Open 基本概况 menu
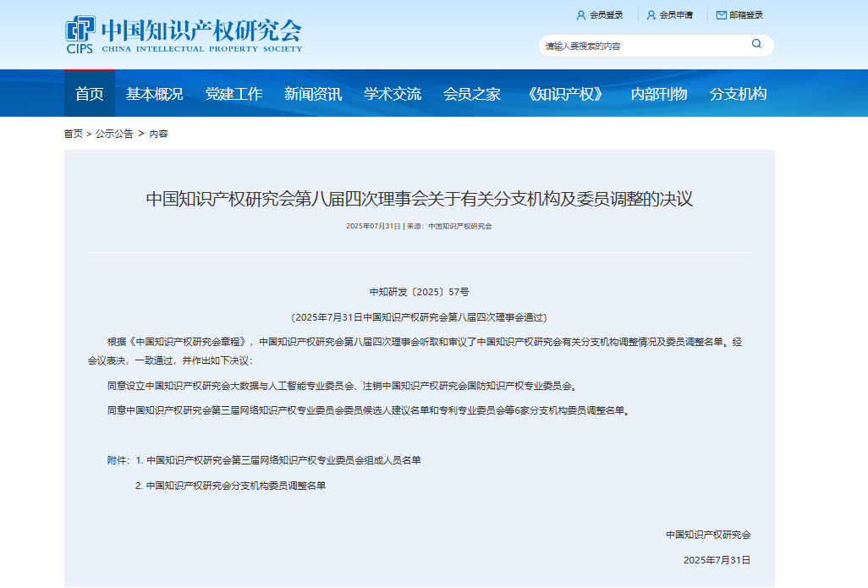 pyautogui.click(x=155, y=94)
